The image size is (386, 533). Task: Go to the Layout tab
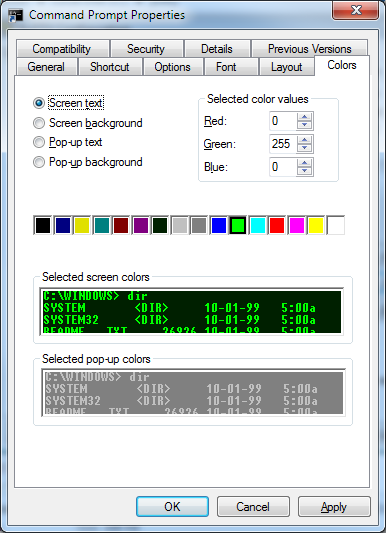coord(287,67)
